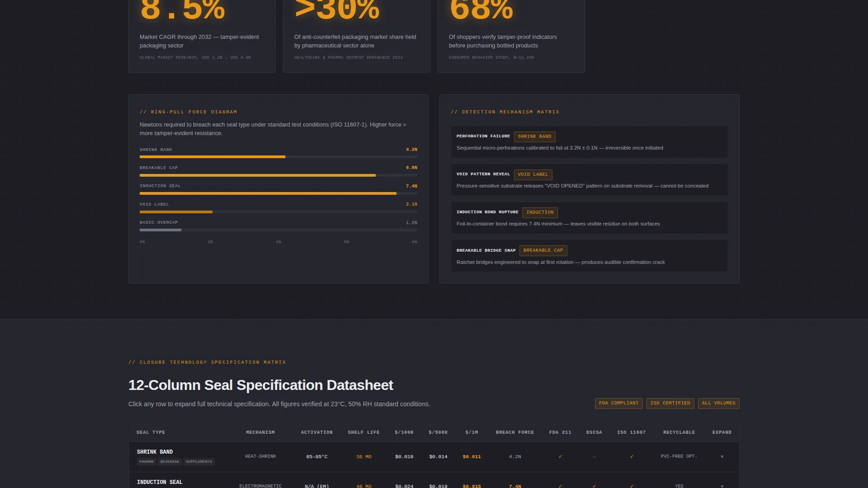The width and height of the screenshot is (868, 488).
Task: Click the FDA 211 column header
Action: (x=560, y=432)
